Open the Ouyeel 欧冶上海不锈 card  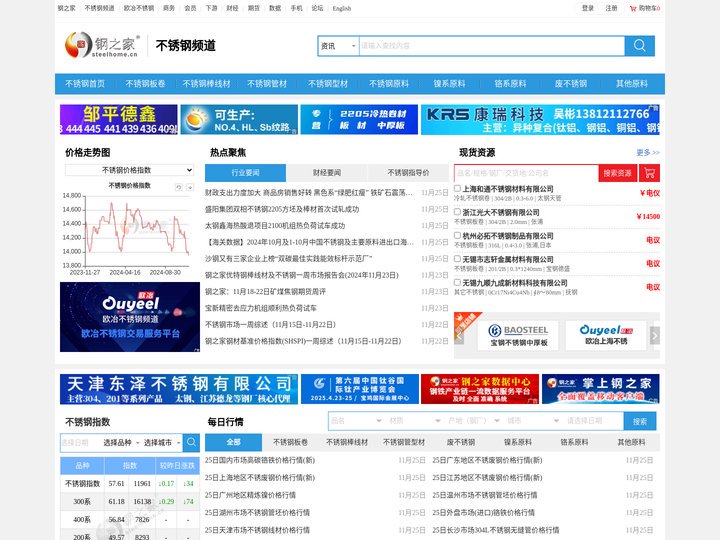click(x=606, y=336)
